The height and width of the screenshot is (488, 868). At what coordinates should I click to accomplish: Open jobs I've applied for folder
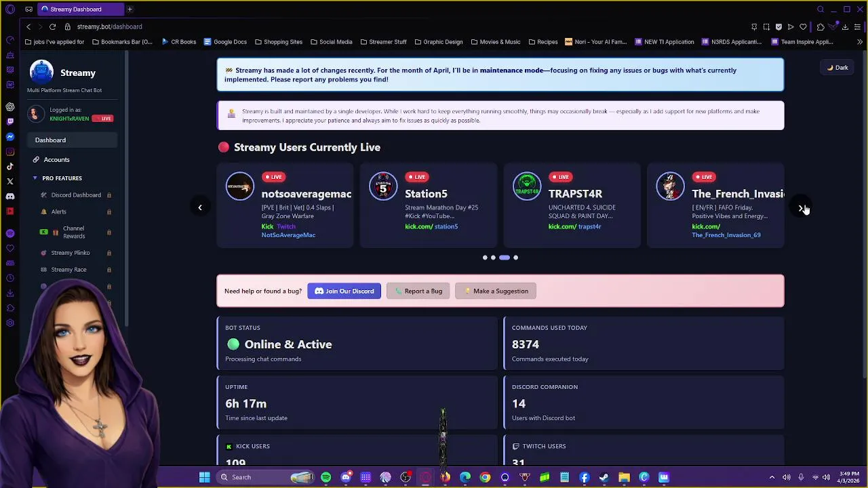(54, 42)
